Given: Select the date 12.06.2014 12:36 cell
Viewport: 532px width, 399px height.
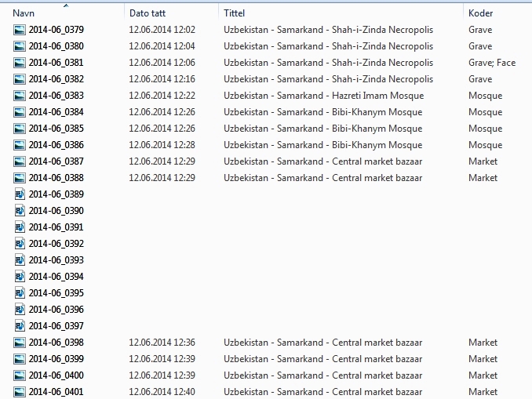Looking at the screenshot, I should pyautogui.click(x=162, y=343).
